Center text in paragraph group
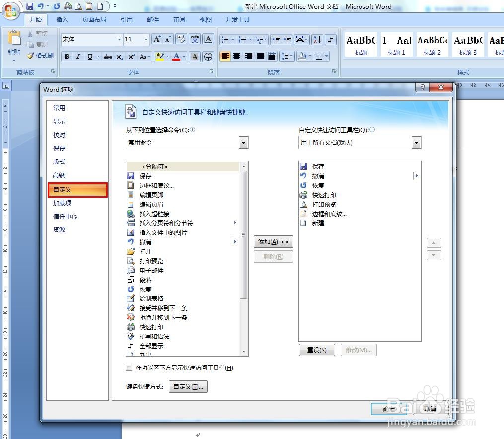This screenshot has height=439, width=504. [x=237, y=56]
